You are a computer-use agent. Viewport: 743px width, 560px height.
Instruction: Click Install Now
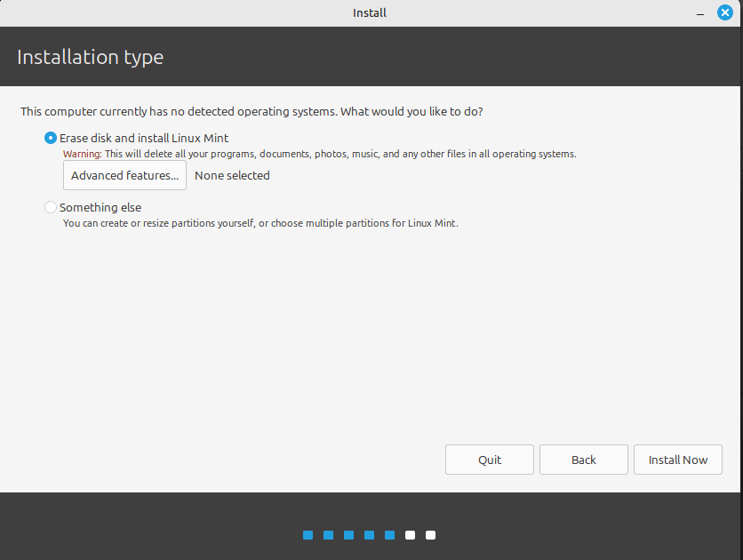678,460
